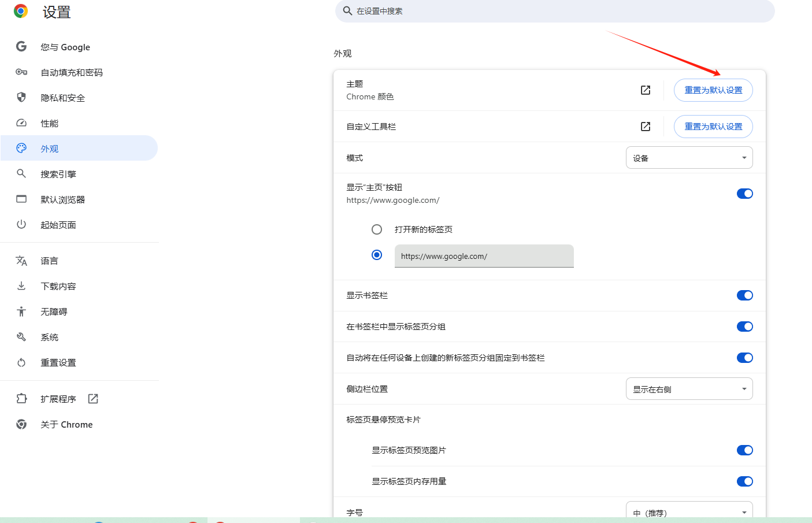
Task: Toggle 在书签栏中显示标签页分组 switch
Action: click(x=744, y=327)
